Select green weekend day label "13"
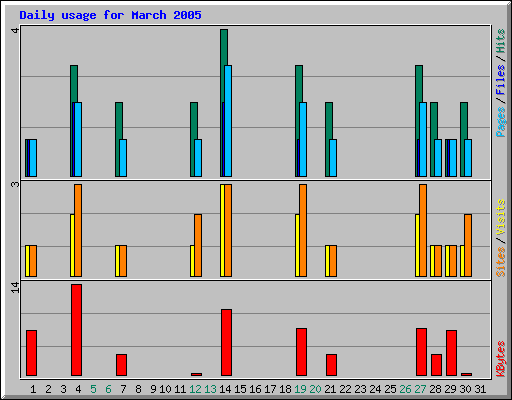 210,389
